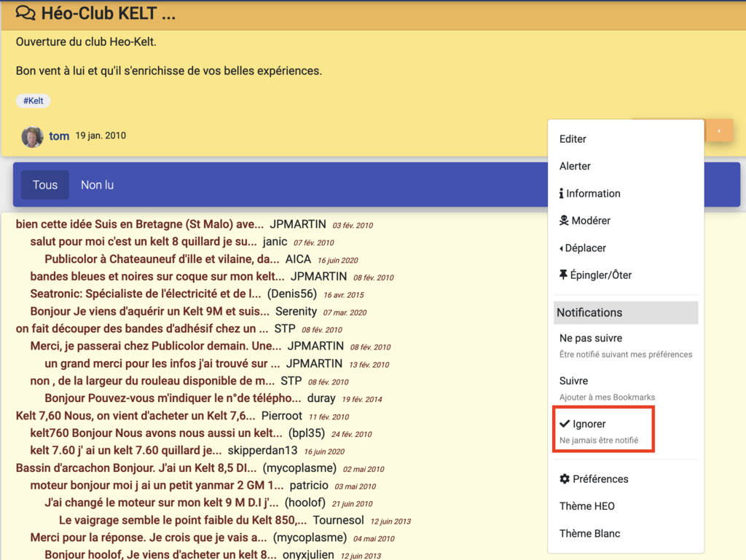Screen dimensions: 746x560
Task: Open 'Bonjour Pouvez-vous m'indiquer le n°de télépho' post
Action: pos(173,398)
